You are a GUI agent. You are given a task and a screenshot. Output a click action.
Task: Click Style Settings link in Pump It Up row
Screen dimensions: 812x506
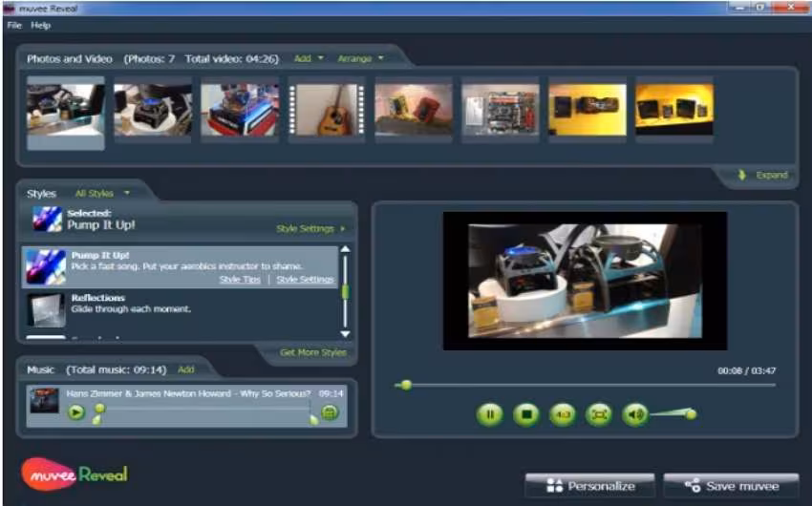pyautogui.click(x=305, y=280)
